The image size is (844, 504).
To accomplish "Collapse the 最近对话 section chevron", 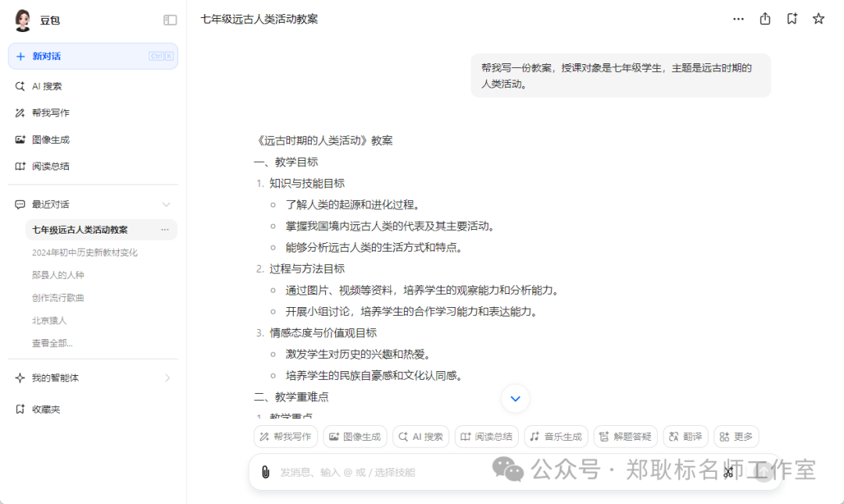I will [x=166, y=204].
